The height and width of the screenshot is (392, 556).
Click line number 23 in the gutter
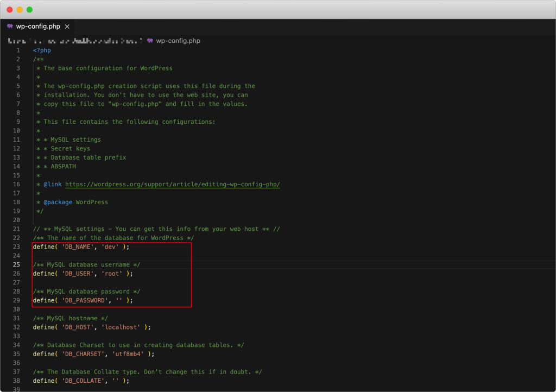(17, 247)
